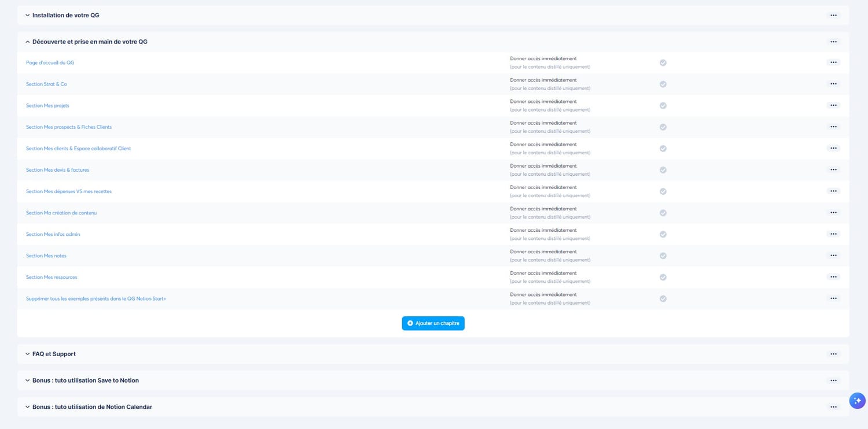
Task: Open Section Mes dépenses VS mes recettes
Action: pyautogui.click(x=69, y=191)
